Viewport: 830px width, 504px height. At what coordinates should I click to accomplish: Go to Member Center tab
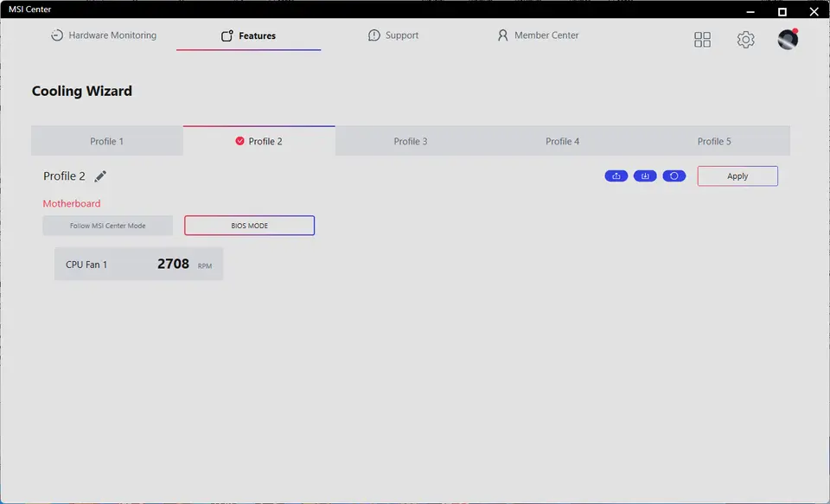pos(538,35)
